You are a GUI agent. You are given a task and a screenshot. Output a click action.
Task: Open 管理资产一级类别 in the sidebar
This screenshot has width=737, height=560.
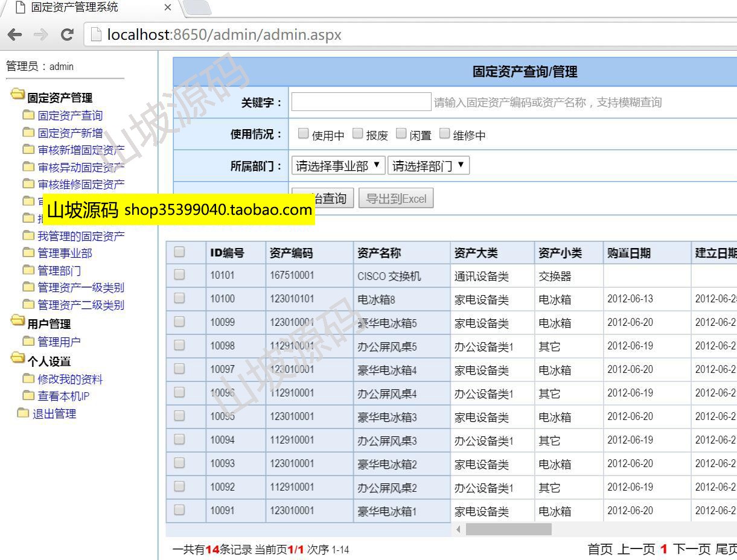81,288
